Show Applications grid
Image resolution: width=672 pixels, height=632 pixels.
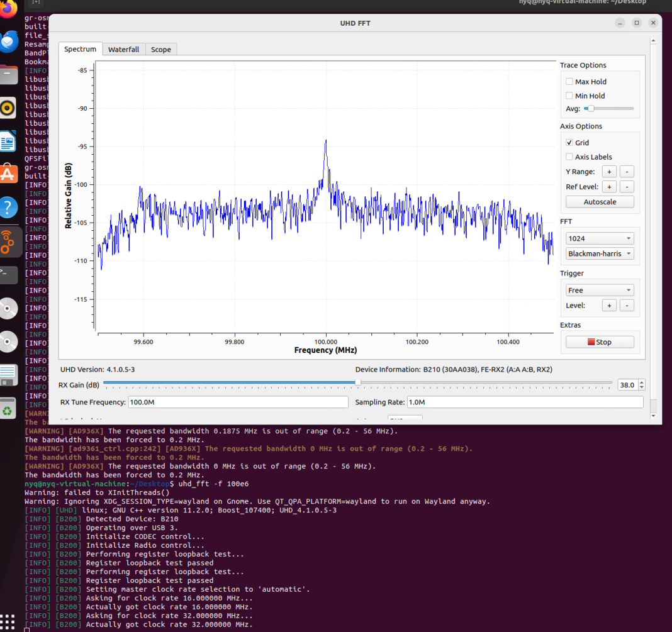[8, 621]
